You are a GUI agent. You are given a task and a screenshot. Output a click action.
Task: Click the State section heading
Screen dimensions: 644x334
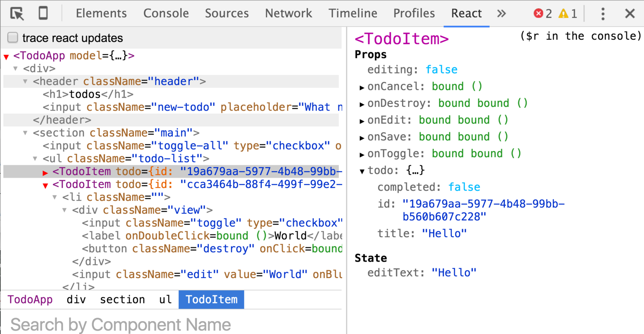point(371,258)
